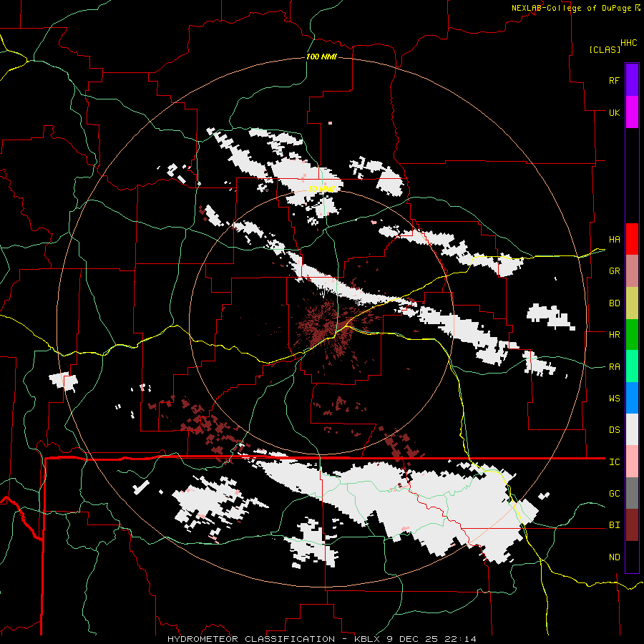Screen dimensions: 644x644
Task: Click the BD yellow legend swatch
Action: (632, 303)
